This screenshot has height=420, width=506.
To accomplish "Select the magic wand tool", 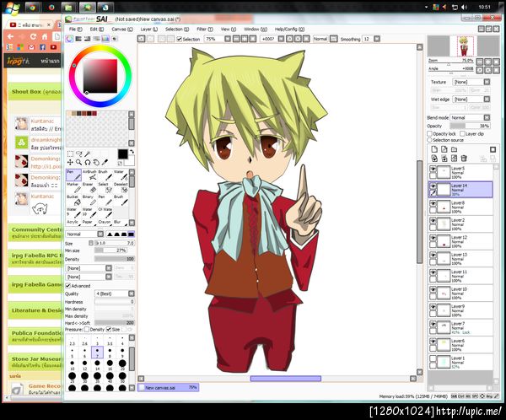I will tap(87, 153).
